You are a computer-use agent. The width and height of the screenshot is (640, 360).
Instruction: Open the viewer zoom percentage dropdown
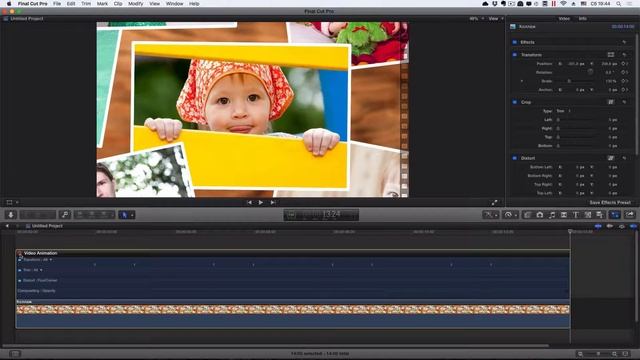pyautogui.click(x=476, y=19)
